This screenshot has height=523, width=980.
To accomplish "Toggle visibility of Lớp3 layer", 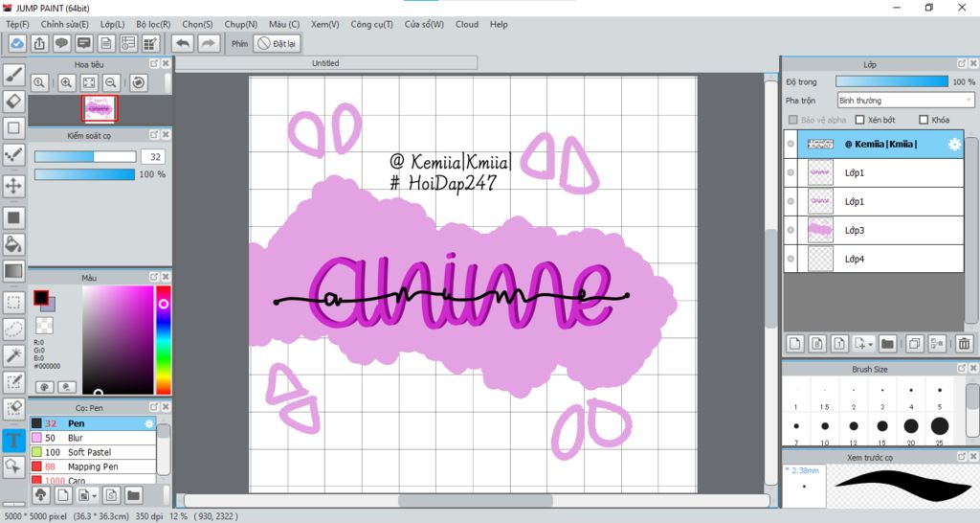I will click(791, 230).
